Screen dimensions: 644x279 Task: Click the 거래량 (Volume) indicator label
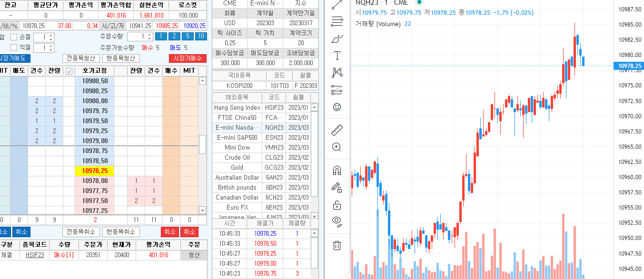coord(378,24)
